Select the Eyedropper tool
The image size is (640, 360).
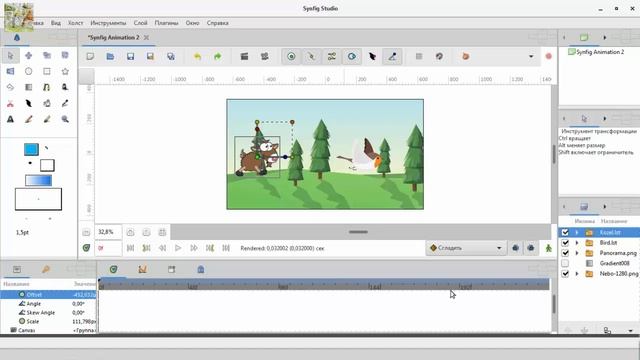point(65,104)
